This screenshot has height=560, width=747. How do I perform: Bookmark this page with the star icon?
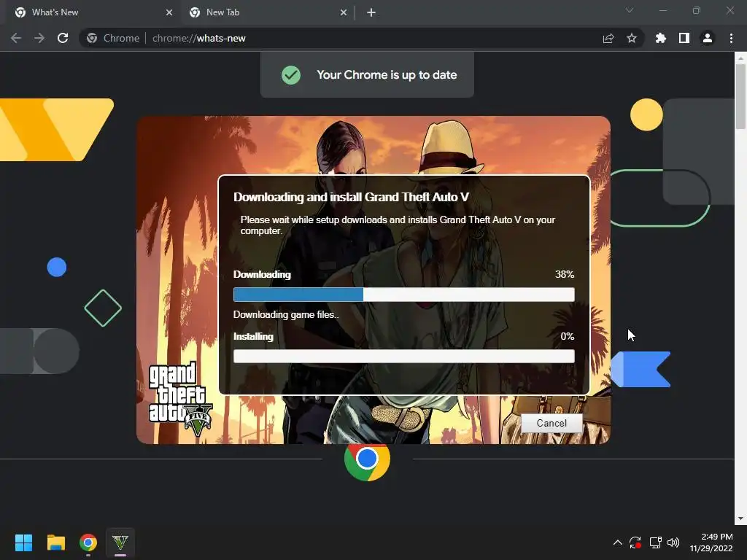click(x=632, y=38)
